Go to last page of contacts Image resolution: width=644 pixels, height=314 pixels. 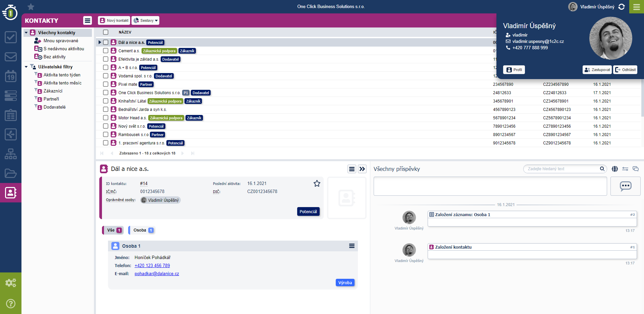point(193,153)
